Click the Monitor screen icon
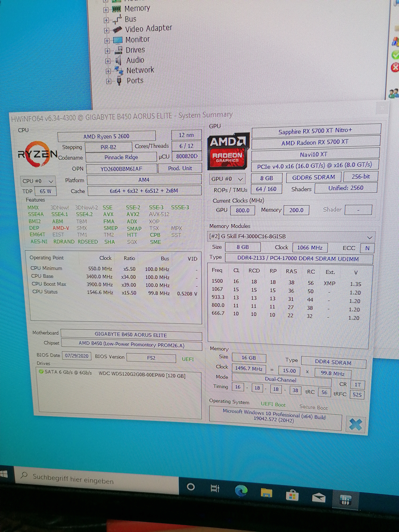This screenshot has height=532, width=399. [x=118, y=40]
